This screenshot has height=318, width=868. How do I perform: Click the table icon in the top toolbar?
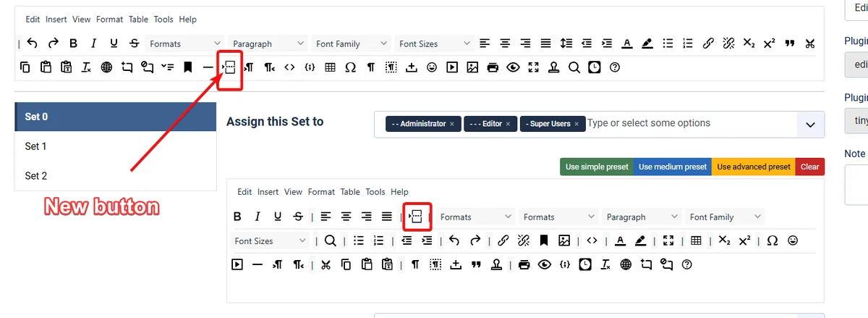coord(330,67)
